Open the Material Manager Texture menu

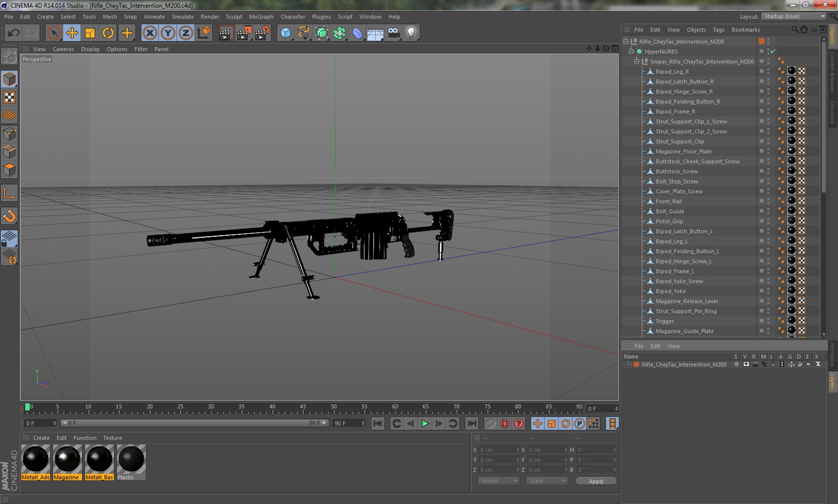click(x=112, y=438)
